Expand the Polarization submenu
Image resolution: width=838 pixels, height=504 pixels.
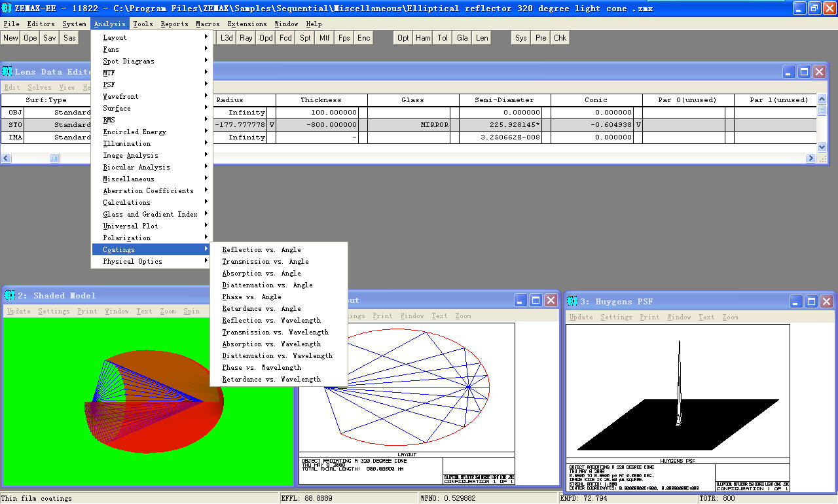152,238
